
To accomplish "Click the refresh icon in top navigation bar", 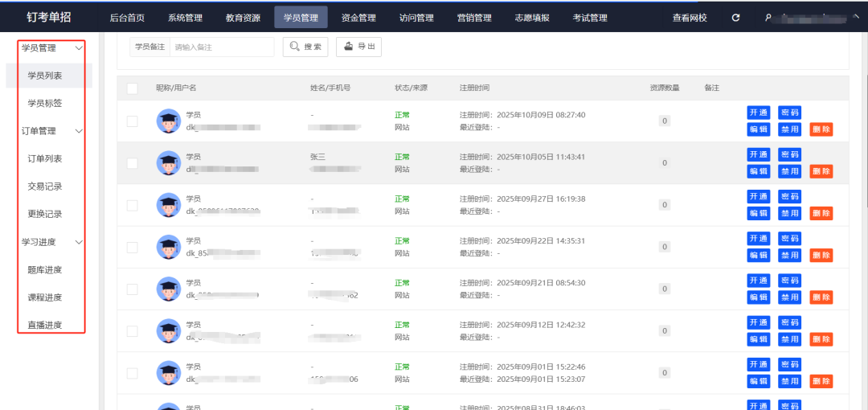I will click(735, 18).
